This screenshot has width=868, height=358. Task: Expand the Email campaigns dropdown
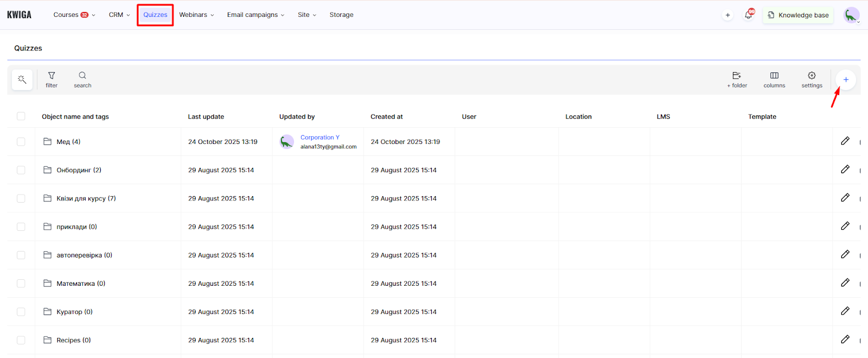point(255,15)
